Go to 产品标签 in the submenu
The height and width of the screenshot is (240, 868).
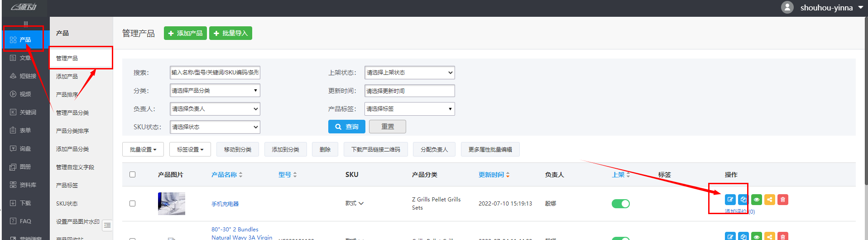pyautogui.click(x=67, y=185)
